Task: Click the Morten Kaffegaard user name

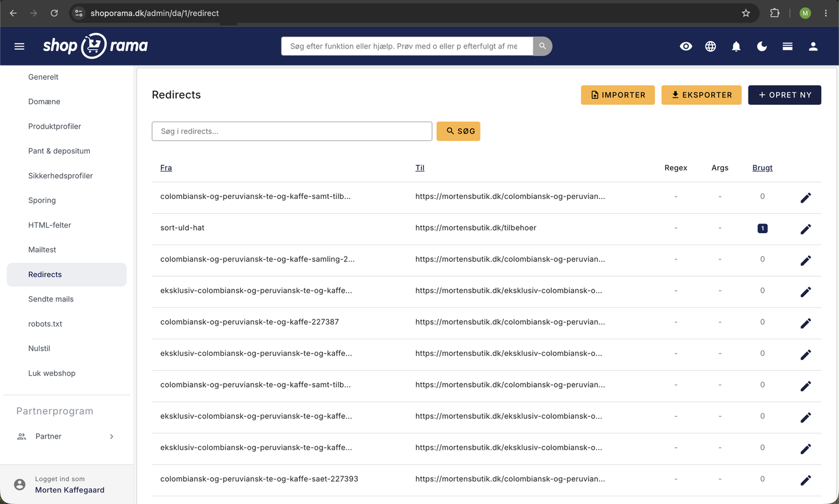Action: click(70, 490)
